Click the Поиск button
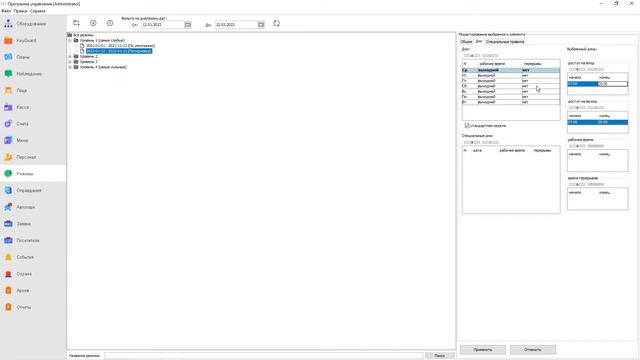 coord(440,356)
